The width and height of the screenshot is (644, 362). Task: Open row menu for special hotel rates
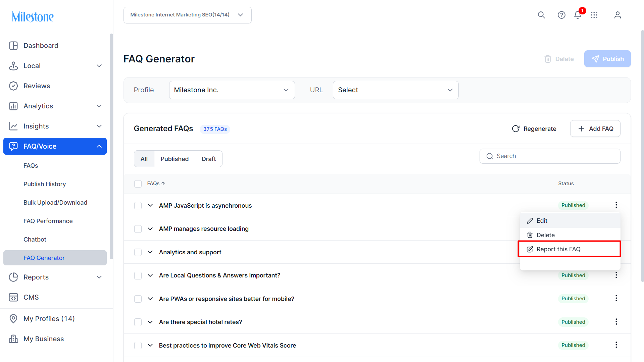click(616, 322)
